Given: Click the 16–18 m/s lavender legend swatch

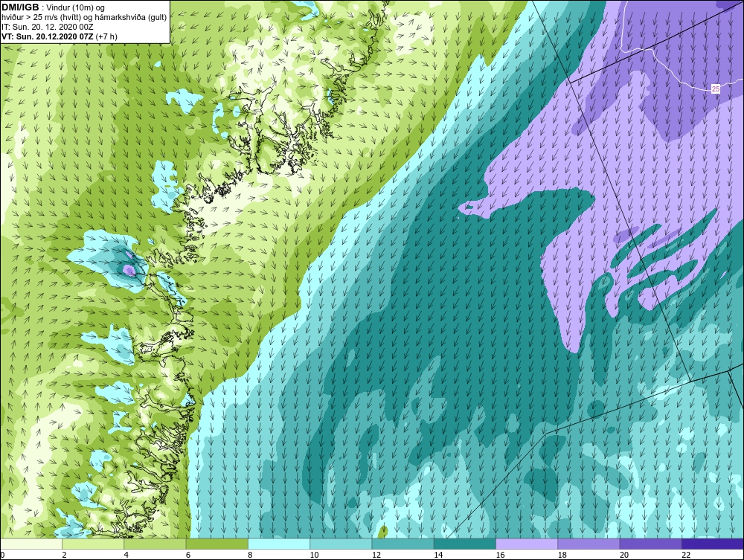Looking at the screenshot, I should pos(527,544).
